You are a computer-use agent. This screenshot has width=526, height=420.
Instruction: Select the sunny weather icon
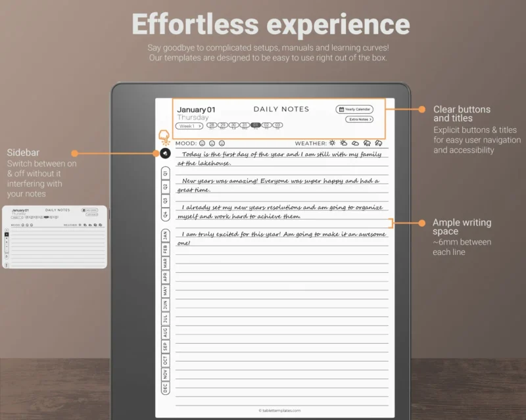pos(332,143)
